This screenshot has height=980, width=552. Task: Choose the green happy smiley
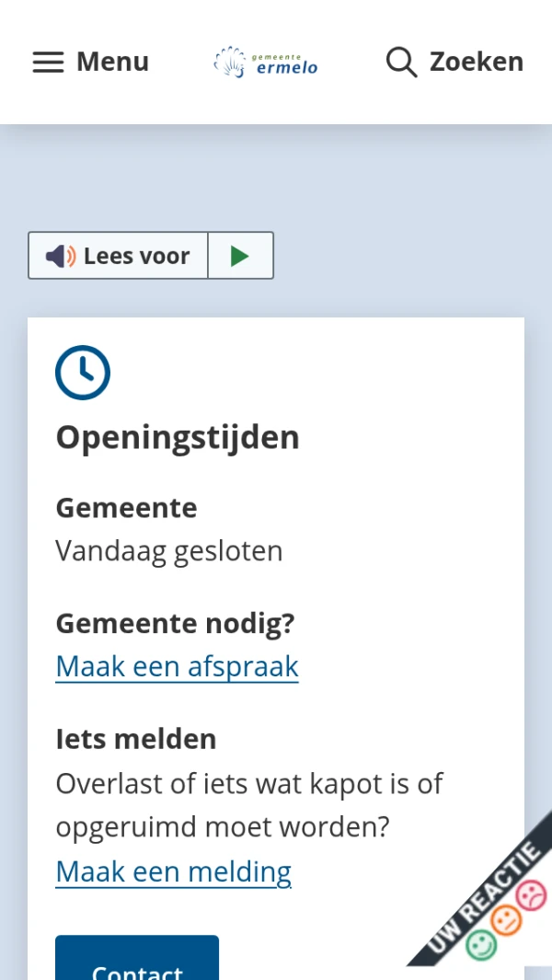pyautogui.click(x=479, y=945)
